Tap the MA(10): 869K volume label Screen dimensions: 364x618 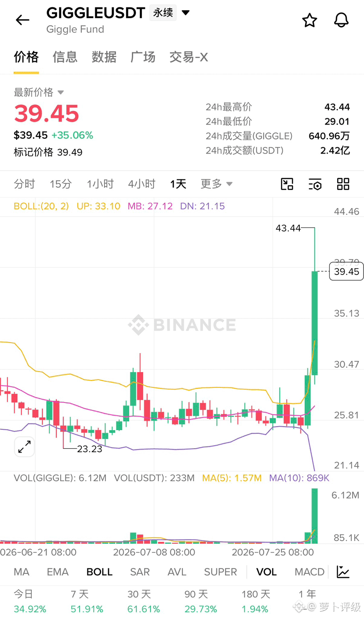tap(299, 478)
